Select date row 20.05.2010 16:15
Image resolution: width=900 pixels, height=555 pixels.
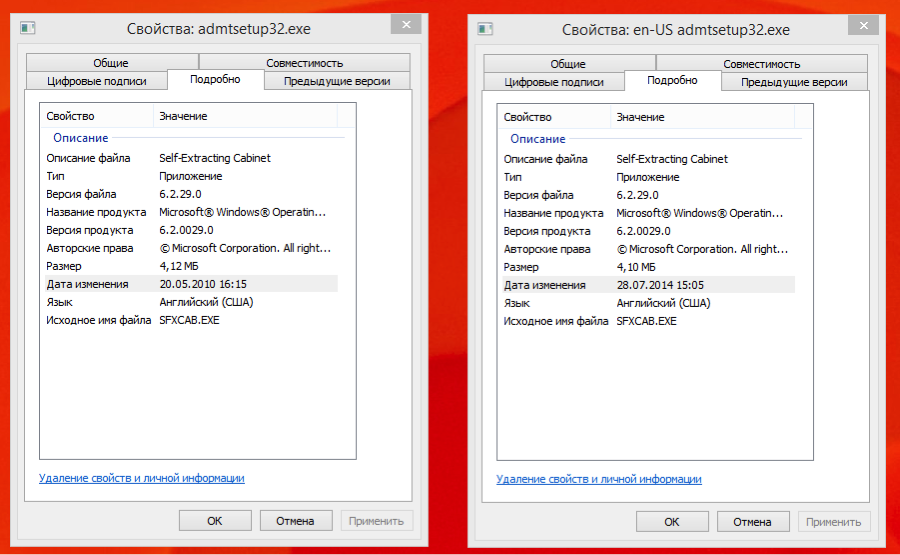pos(189,284)
